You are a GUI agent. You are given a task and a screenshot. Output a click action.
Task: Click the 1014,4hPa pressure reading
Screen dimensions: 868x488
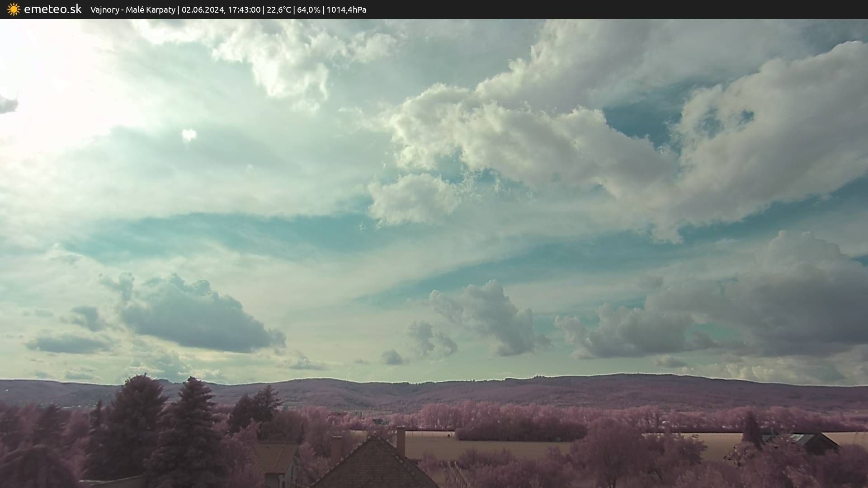pyautogui.click(x=346, y=9)
